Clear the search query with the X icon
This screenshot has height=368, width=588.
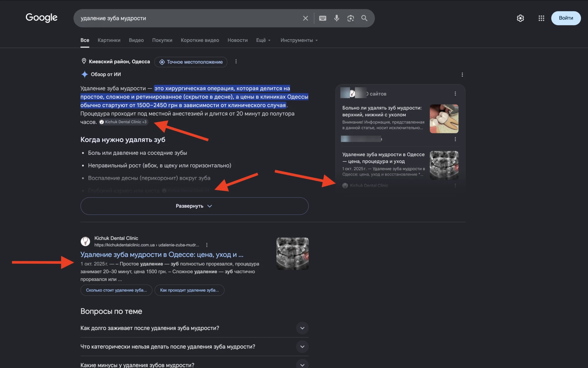pyautogui.click(x=305, y=18)
